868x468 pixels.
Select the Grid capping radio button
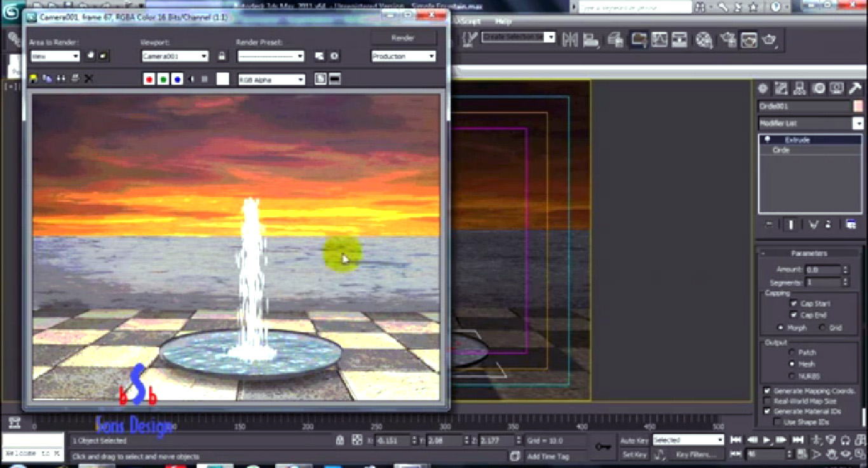822,327
